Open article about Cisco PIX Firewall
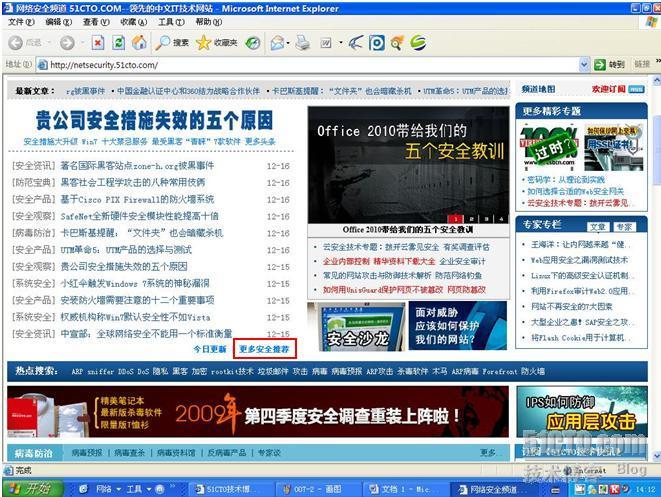 coord(137,199)
